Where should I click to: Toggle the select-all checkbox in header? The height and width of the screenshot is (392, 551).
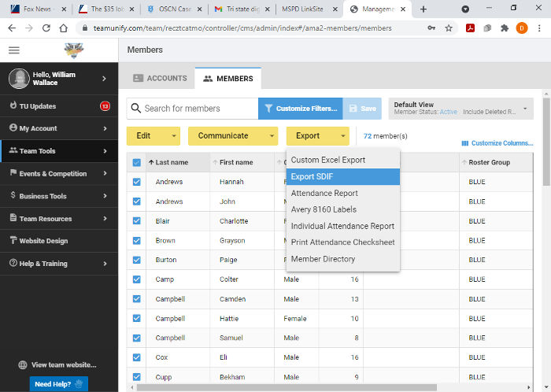(x=136, y=162)
